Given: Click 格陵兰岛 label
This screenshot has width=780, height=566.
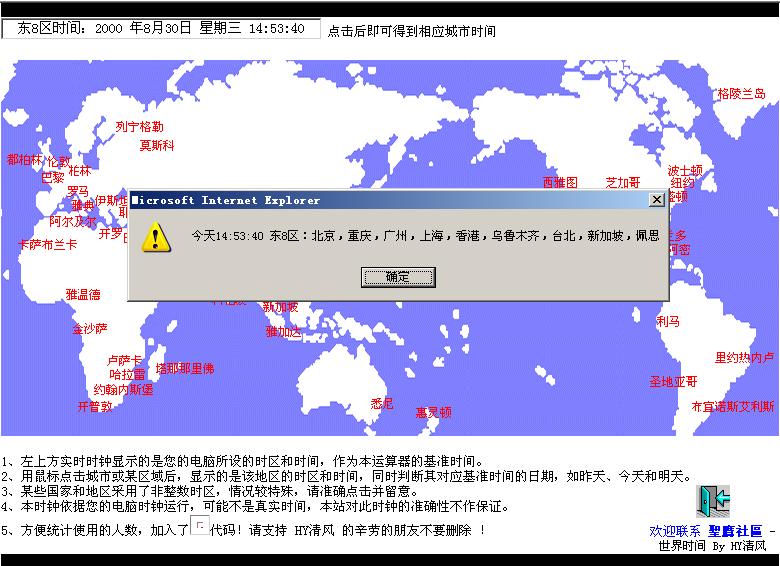Looking at the screenshot, I should 741,93.
